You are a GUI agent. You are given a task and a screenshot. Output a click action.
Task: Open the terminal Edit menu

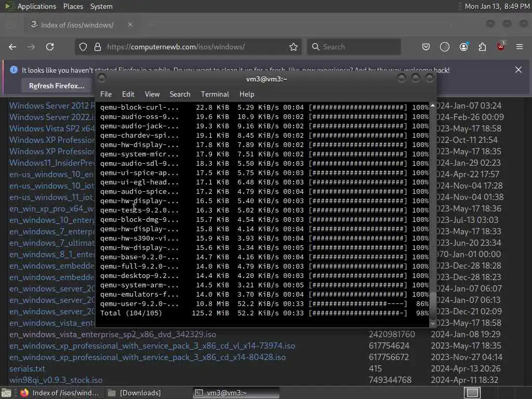click(128, 95)
